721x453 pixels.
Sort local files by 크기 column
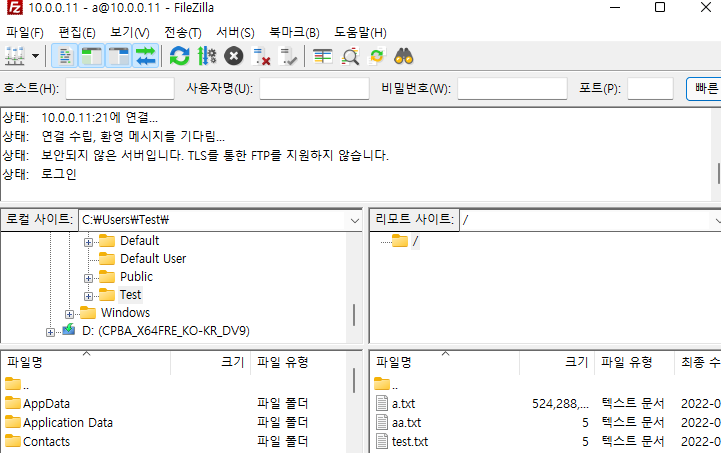coord(211,362)
